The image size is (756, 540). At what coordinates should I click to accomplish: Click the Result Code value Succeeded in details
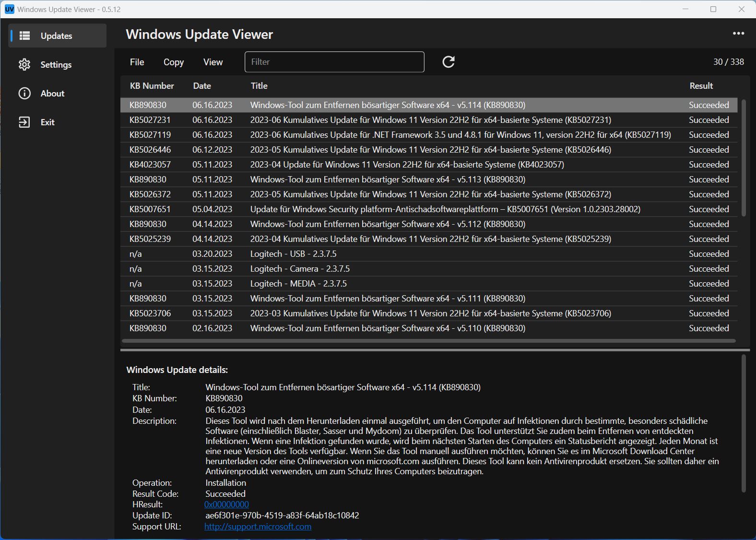coord(225,494)
